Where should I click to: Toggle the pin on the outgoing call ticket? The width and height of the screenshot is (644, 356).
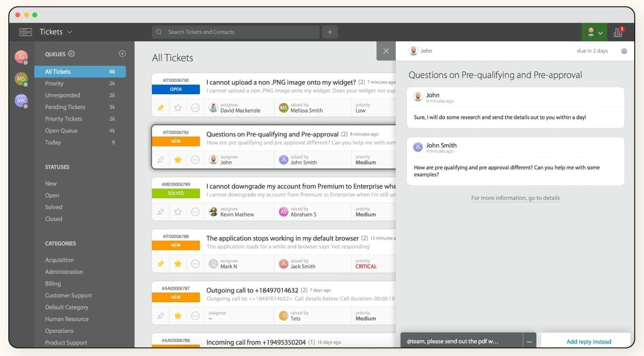tap(160, 316)
